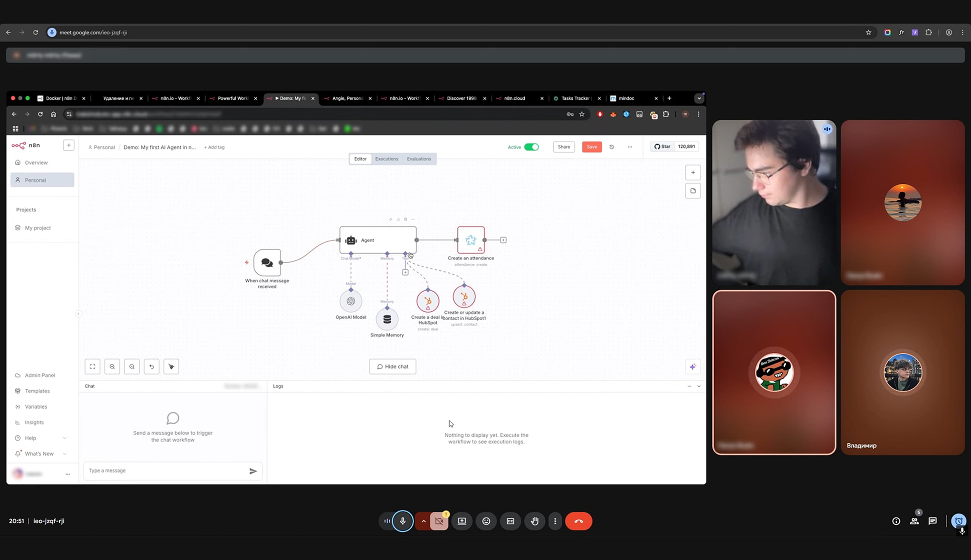Image resolution: width=971 pixels, height=560 pixels.
Task: Show the participants list icon
Action: 914,521
